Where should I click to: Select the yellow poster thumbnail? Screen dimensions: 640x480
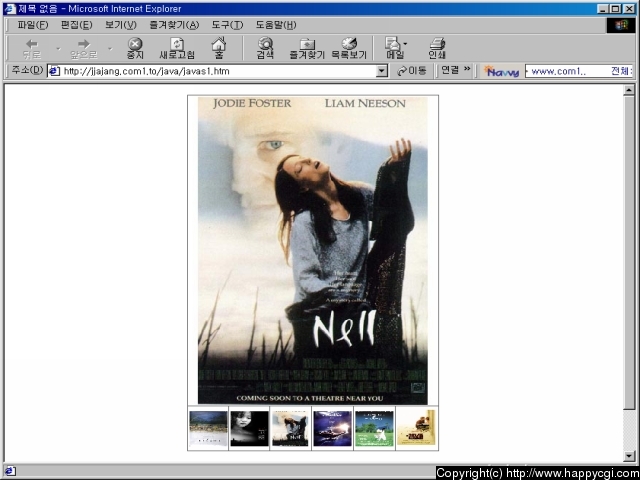click(416, 428)
